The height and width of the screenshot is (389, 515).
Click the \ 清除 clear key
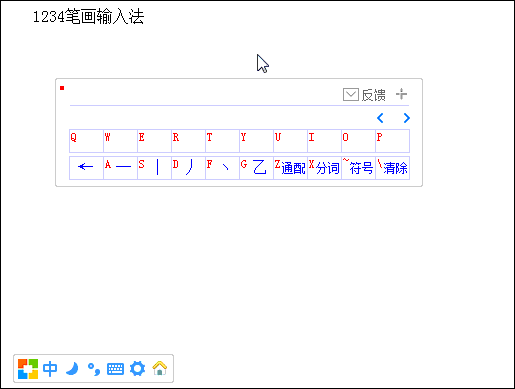click(x=392, y=168)
